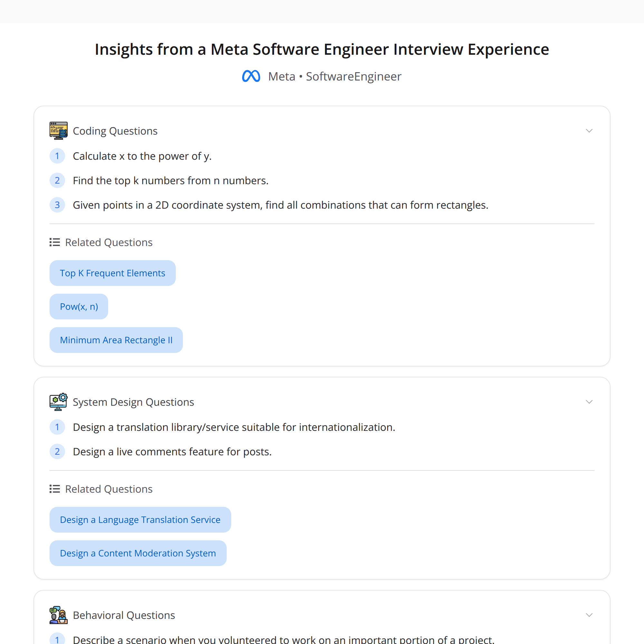Click number badge 1 beside volunteered scenario
644x644 pixels.
pyautogui.click(x=57, y=639)
